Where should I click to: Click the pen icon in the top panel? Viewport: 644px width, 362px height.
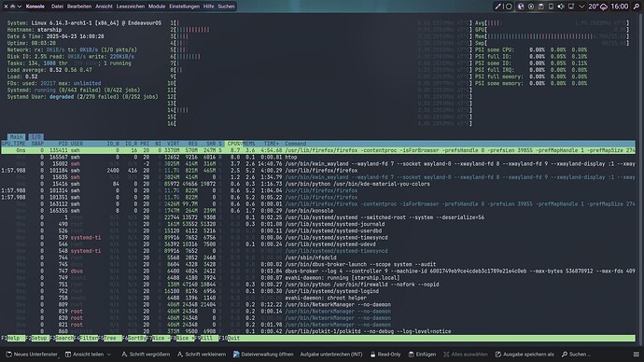[x=498, y=7]
